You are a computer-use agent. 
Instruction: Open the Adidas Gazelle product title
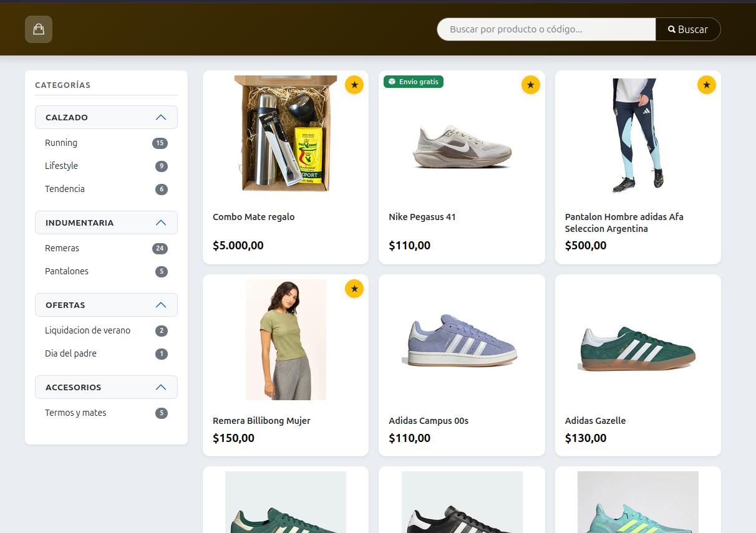(x=595, y=421)
